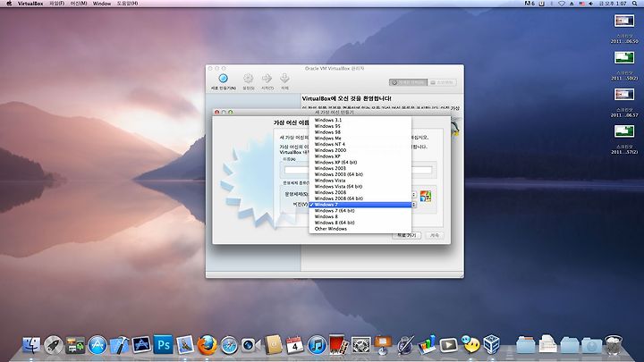Select the checked Windows 7 entry
Image resolution: width=644 pixels, height=362 pixels.
pyautogui.click(x=360, y=205)
